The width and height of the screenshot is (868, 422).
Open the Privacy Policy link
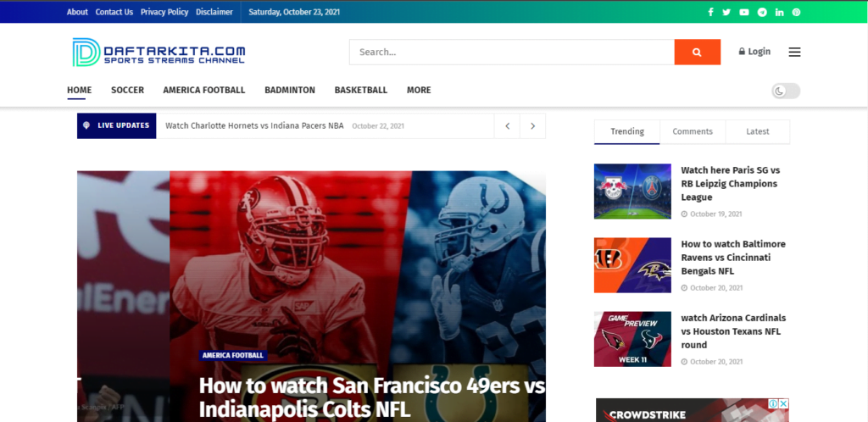pyautogui.click(x=164, y=12)
